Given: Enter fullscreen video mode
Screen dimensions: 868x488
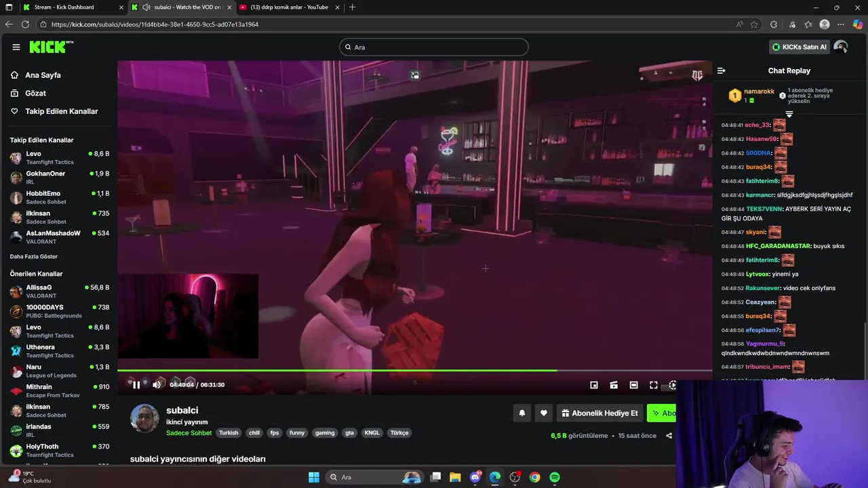Looking at the screenshot, I should coord(654,385).
